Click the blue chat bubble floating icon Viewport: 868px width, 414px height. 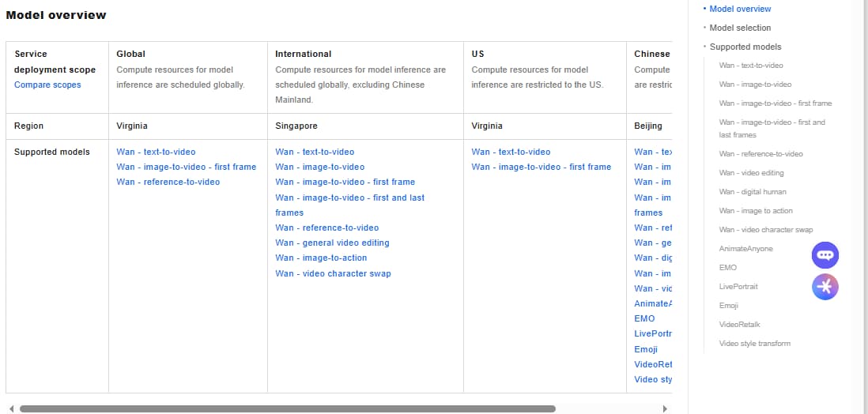[x=825, y=255]
